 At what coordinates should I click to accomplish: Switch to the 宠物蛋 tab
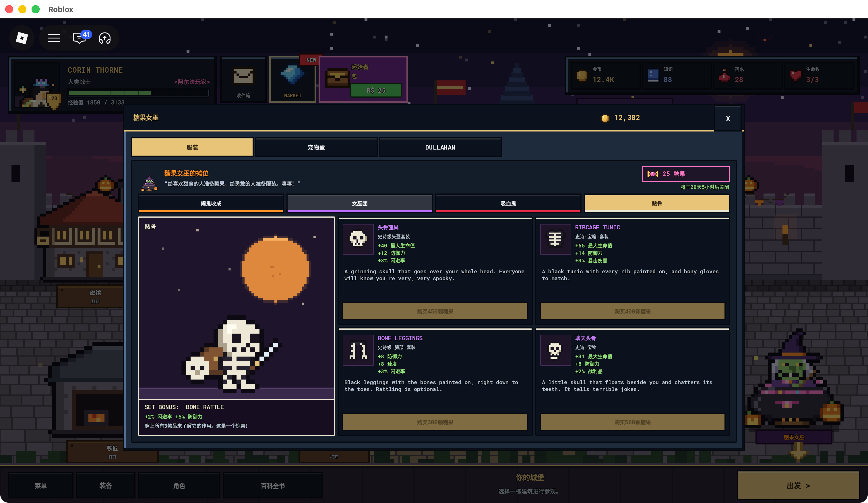[x=316, y=147]
